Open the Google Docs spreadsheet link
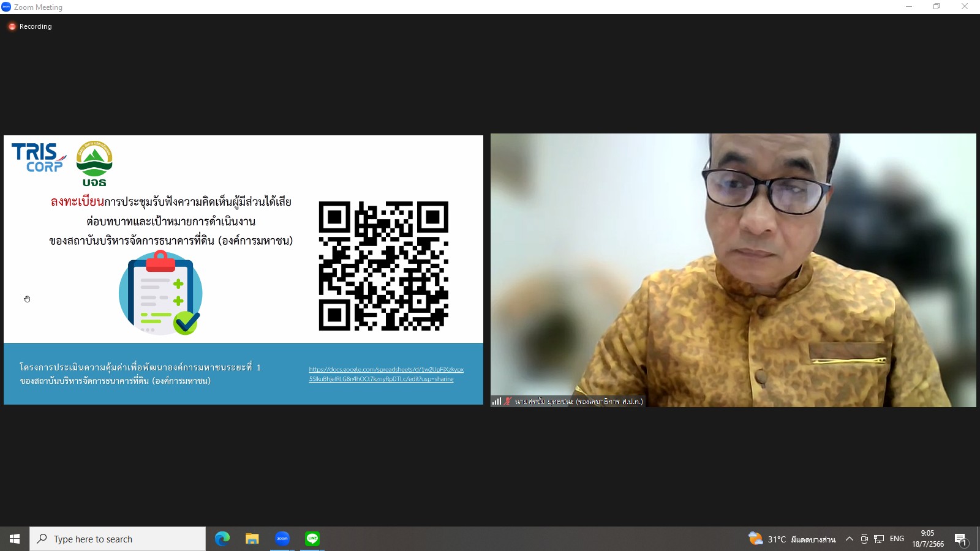The height and width of the screenshot is (551, 980). click(386, 374)
